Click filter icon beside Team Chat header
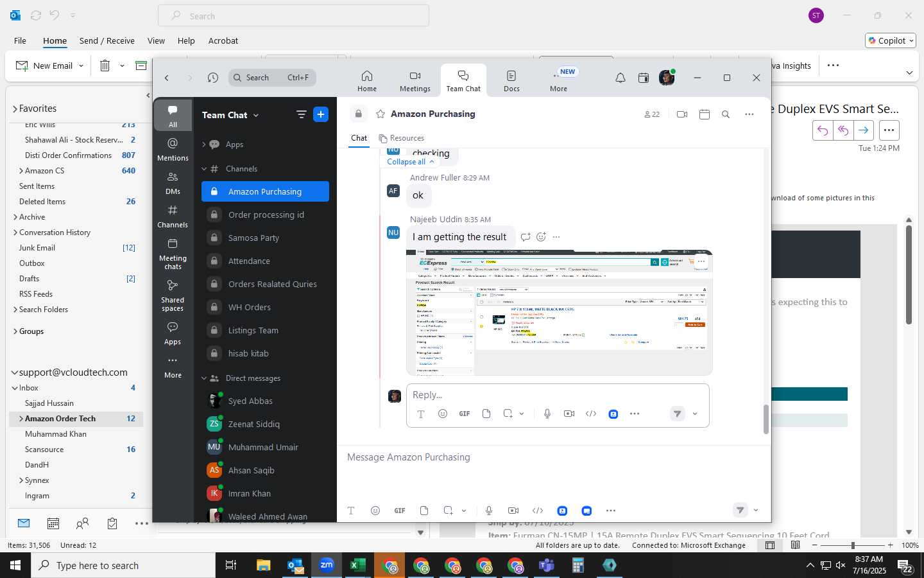This screenshot has width=924, height=578. click(x=301, y=115)
